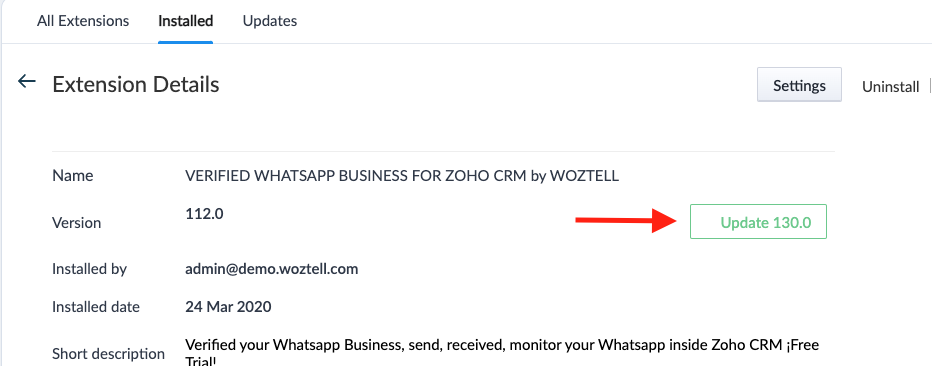This screenshot has height=366, width=932.
Task: Open the Updates tab
Action: coord(270,21)
